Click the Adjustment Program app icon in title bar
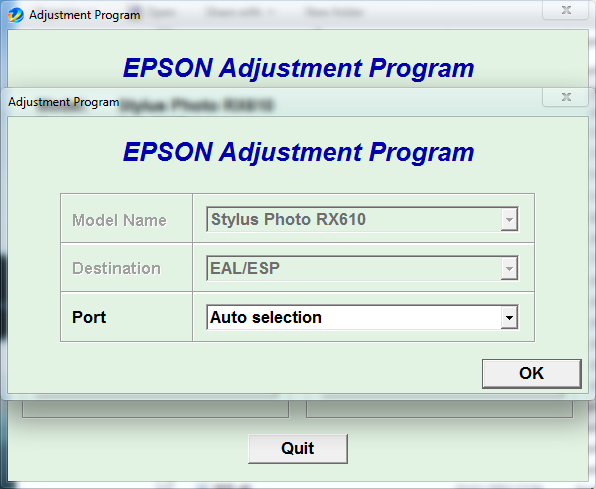This screenshot has height=489, width=596. (16, 15)
